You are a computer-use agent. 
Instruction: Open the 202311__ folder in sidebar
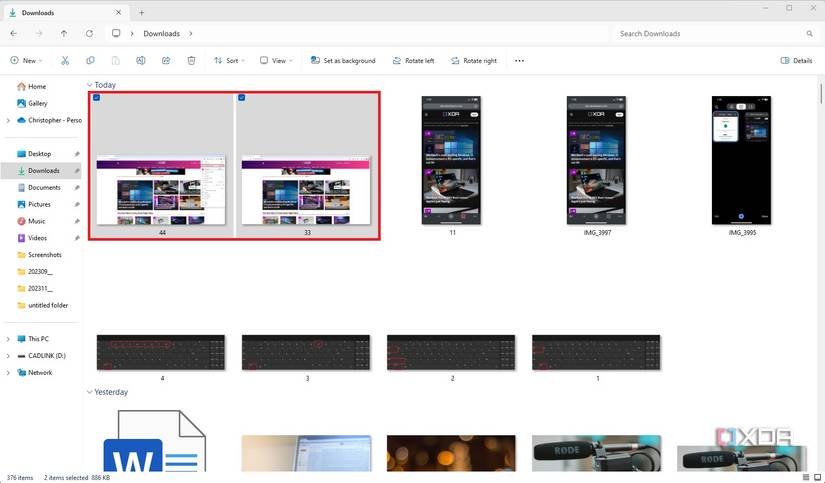[42, 288]
